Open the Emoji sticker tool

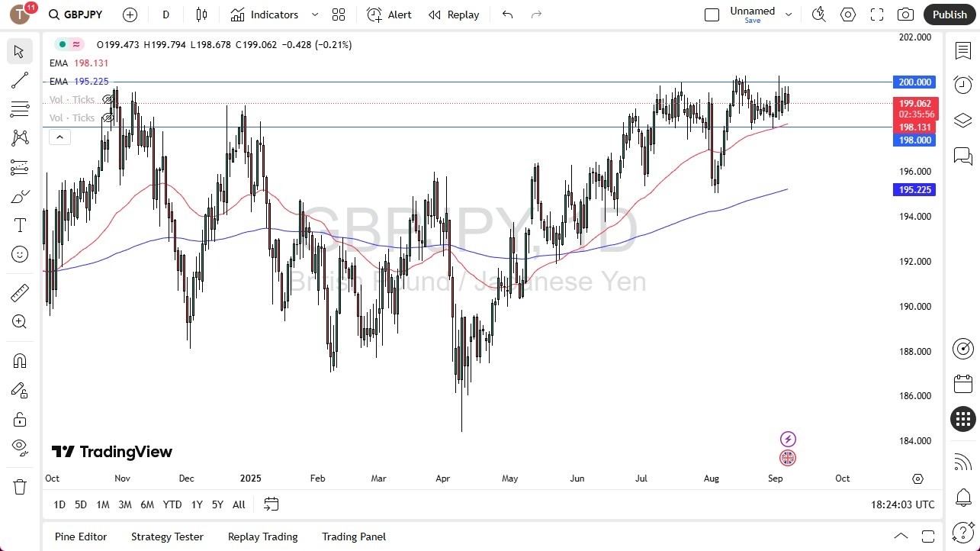[20, 254]
